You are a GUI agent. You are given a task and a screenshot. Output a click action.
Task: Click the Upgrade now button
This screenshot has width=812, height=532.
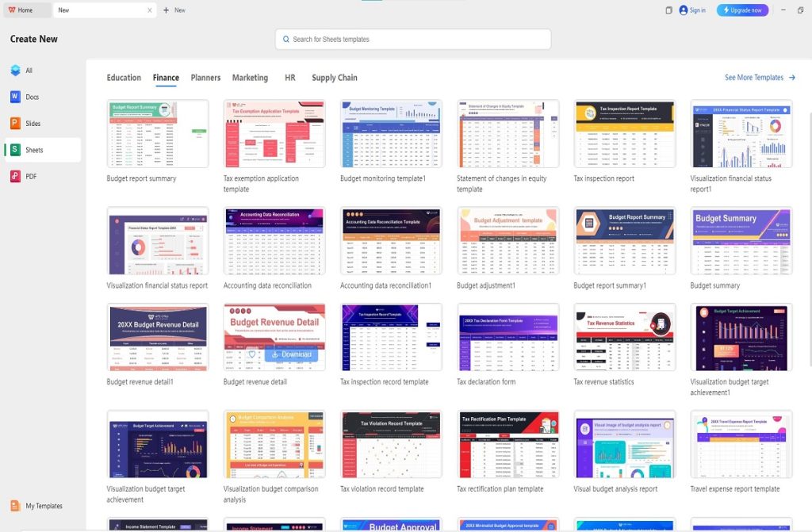(742, 10)
